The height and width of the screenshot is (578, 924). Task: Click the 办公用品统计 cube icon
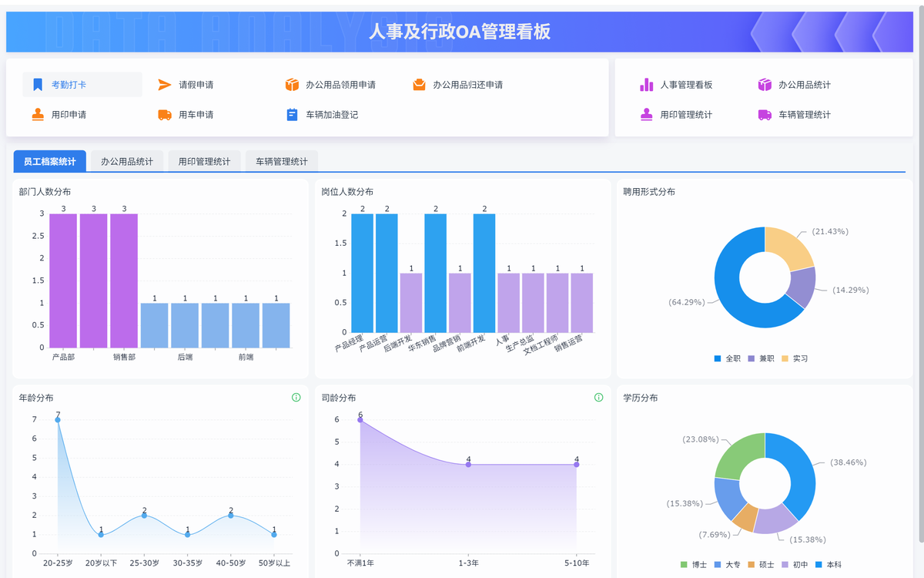coord(765,85)
